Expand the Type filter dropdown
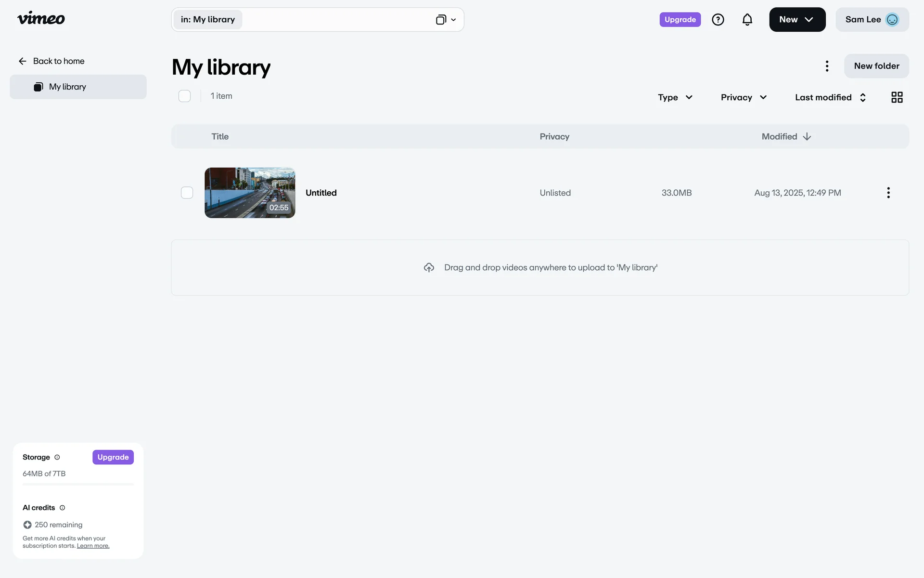Screen dimensions: 924x578 (675, 97)
